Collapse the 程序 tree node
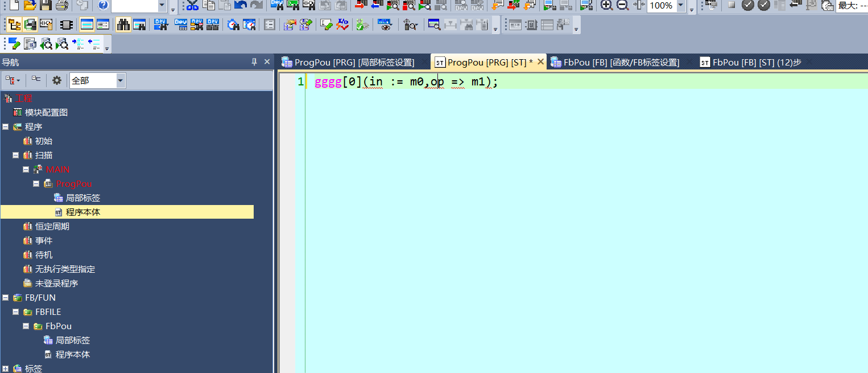 tap(5, 126)
